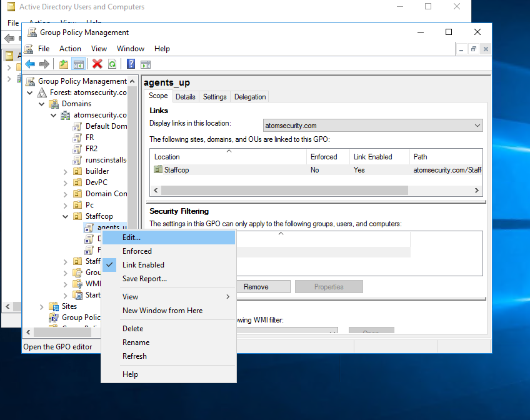Toggle Enforced in the context menu
The image size is (530, 420).
(x=137, y=251)
